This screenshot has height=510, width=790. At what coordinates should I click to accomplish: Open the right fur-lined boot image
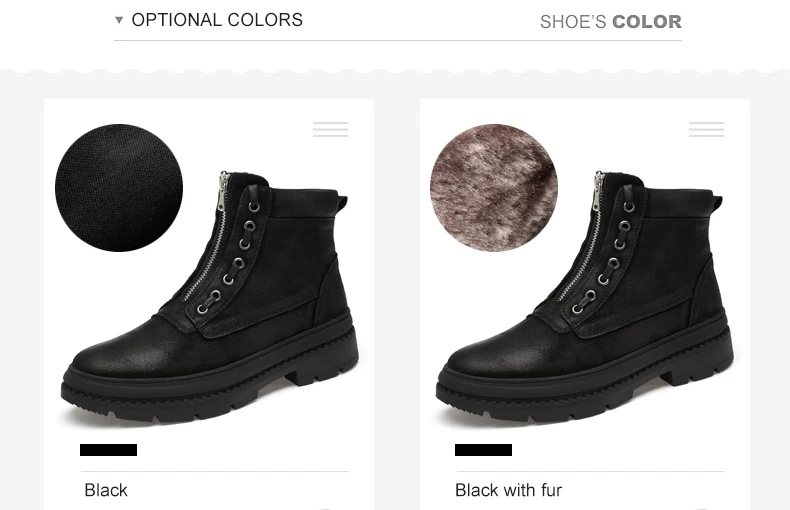click(585, 296)
